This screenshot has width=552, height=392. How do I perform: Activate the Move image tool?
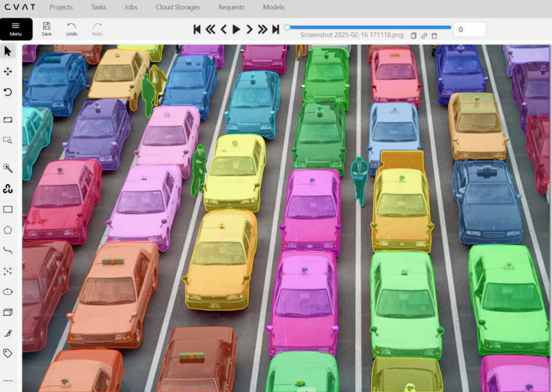(x=8, y=72)
